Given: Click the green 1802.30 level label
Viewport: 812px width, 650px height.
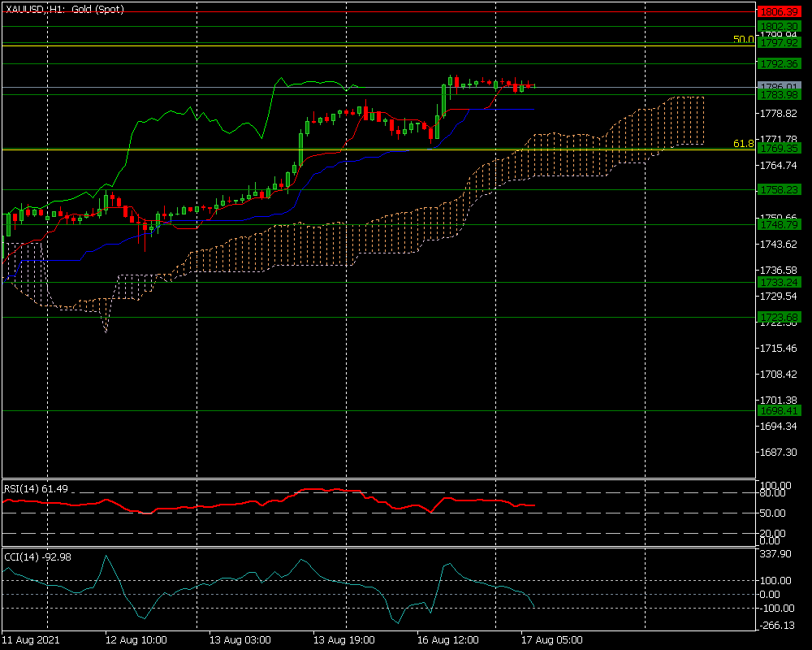Looking at the screenshot, I should pyautogui.click(x=780, y=26).
